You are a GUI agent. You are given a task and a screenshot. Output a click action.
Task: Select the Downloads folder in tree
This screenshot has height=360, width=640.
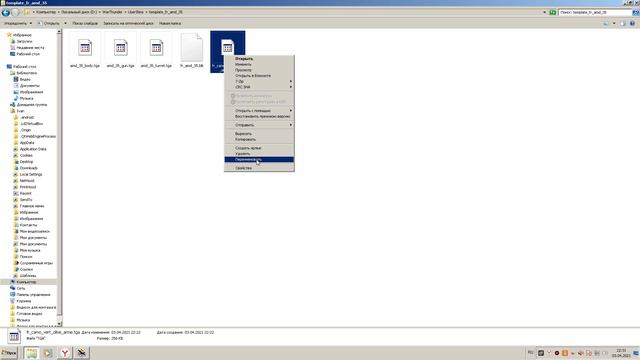(x=29, y=168)
